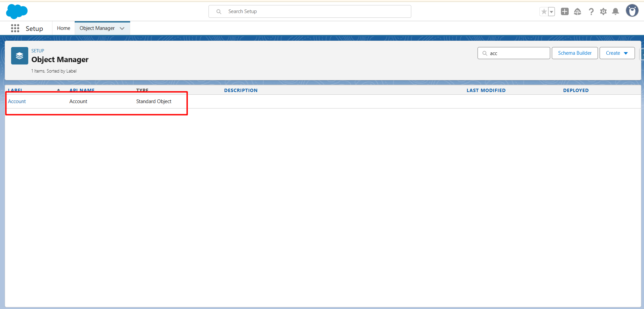This screenshot has height=309, width=644.
Task: Click the Salesforce cloud logo
Action: pyautogui.click(x=17, y=11)
